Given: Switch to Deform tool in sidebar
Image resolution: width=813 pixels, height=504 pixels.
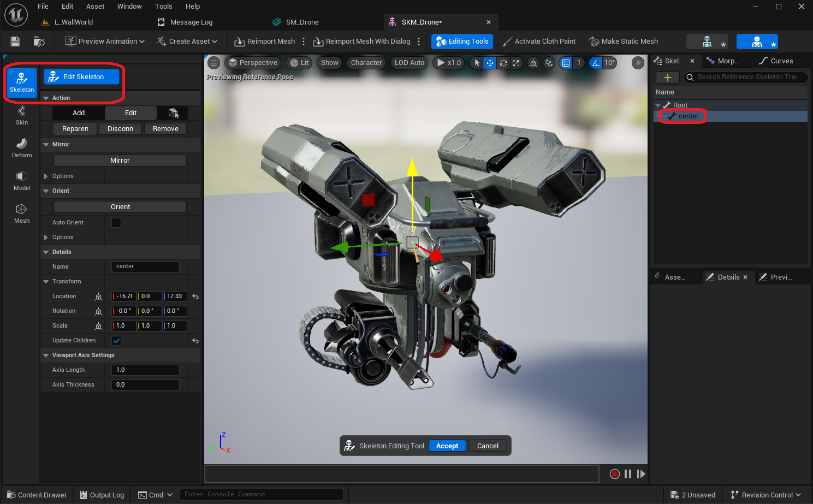Looking at the screenshot, I should [x=22, y=148].
